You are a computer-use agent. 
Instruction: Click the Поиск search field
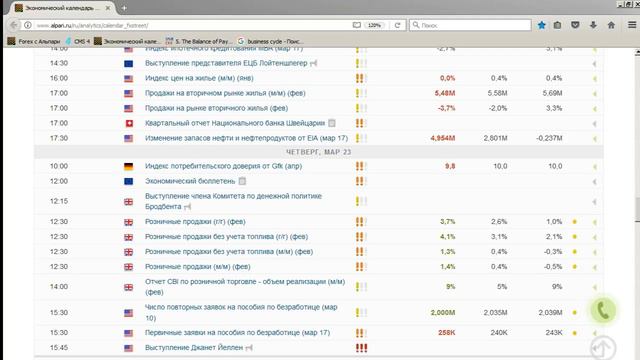(x=470, y=25)
